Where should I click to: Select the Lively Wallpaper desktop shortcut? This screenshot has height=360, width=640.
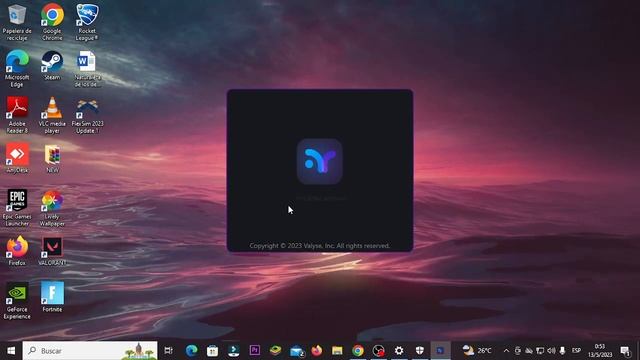[52, 208]
